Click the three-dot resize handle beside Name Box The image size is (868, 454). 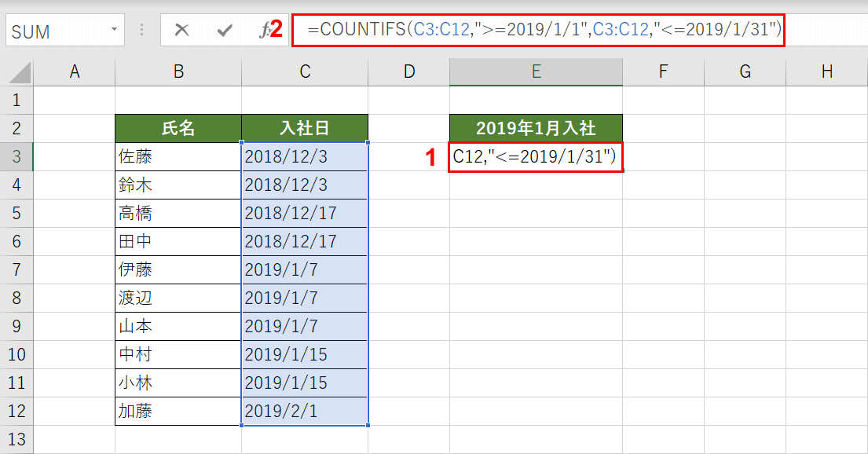(x=141, y=30)
